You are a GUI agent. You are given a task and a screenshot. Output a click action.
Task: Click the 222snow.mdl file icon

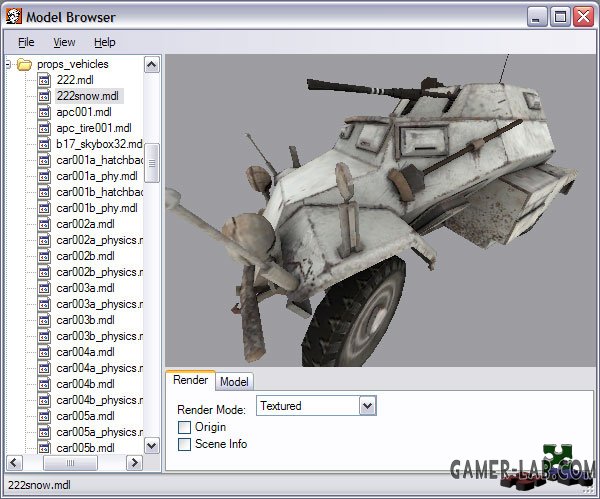44,96
